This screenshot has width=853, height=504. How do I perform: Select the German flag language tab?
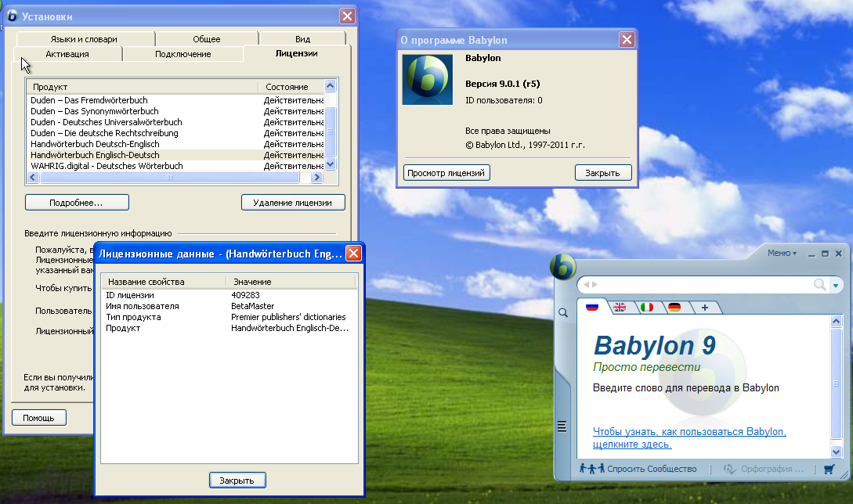(674, 308)
